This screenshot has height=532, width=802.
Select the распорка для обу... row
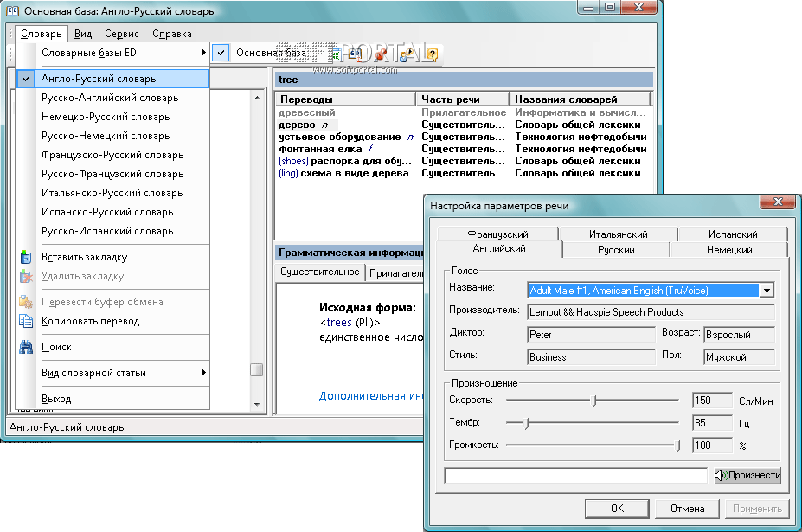point(464,161)
